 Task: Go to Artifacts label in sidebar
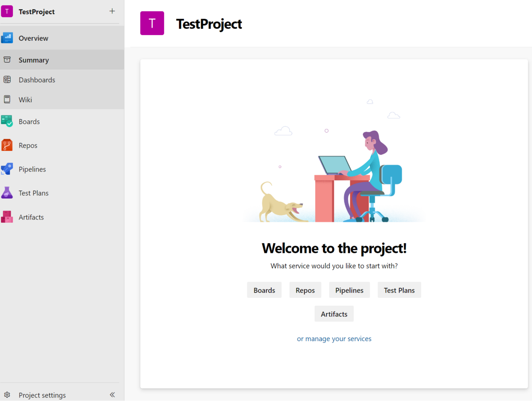click(31, 217)
